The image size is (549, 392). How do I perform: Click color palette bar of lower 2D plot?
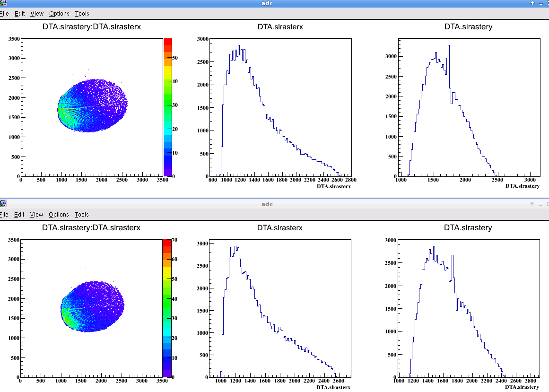167,308
